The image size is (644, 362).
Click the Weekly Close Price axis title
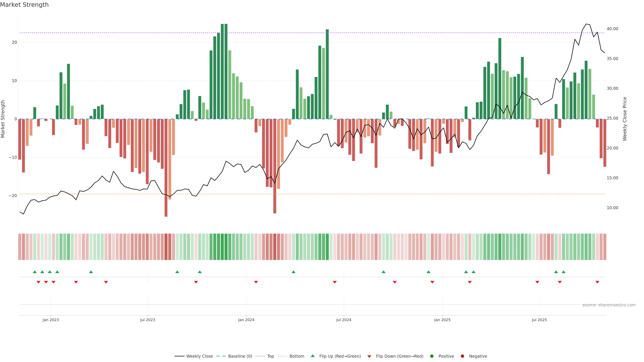pos(625,119)
